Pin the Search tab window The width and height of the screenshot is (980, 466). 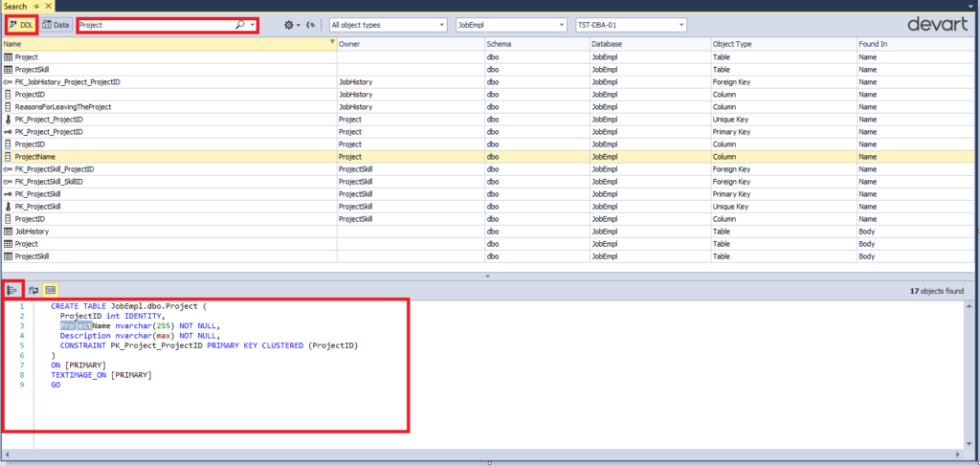click(37, 6)
